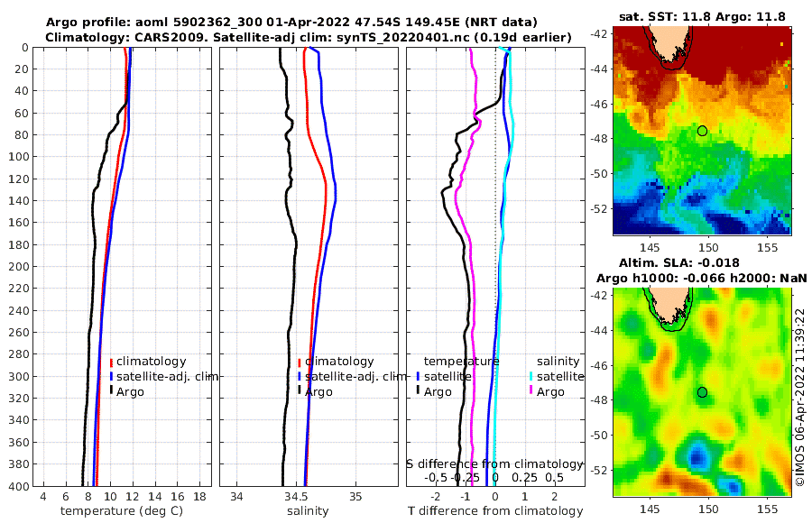Click the red climatology legend swatch in temperature panel
The width and height of the screenshot is (812, 523).
111,362
